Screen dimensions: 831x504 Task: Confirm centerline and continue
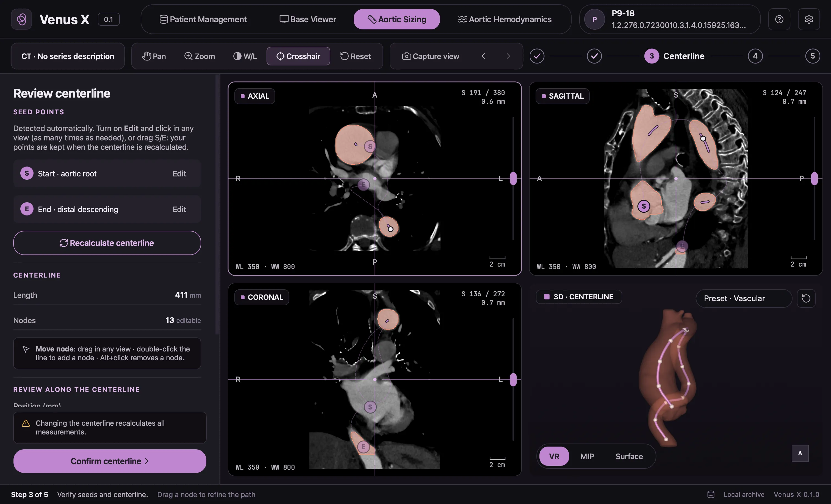110,461
